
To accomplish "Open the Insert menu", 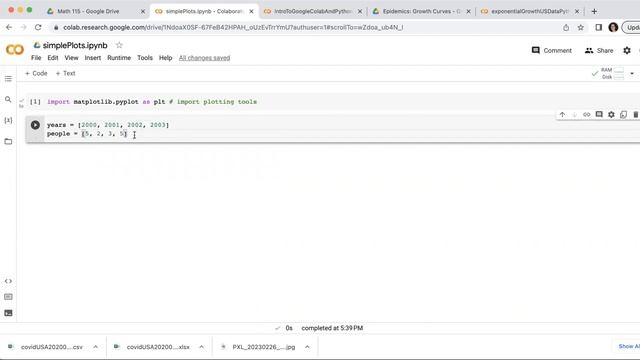I will [x=93, y=58].
